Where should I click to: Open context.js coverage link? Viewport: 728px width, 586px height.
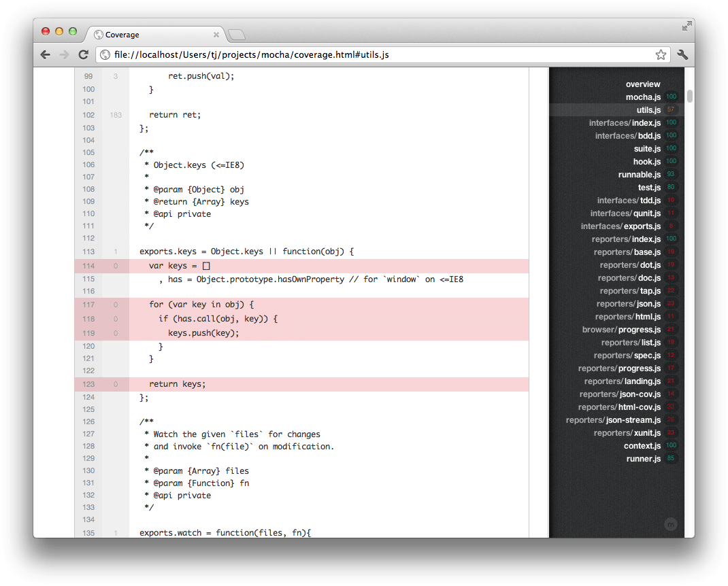pos(642,447)
